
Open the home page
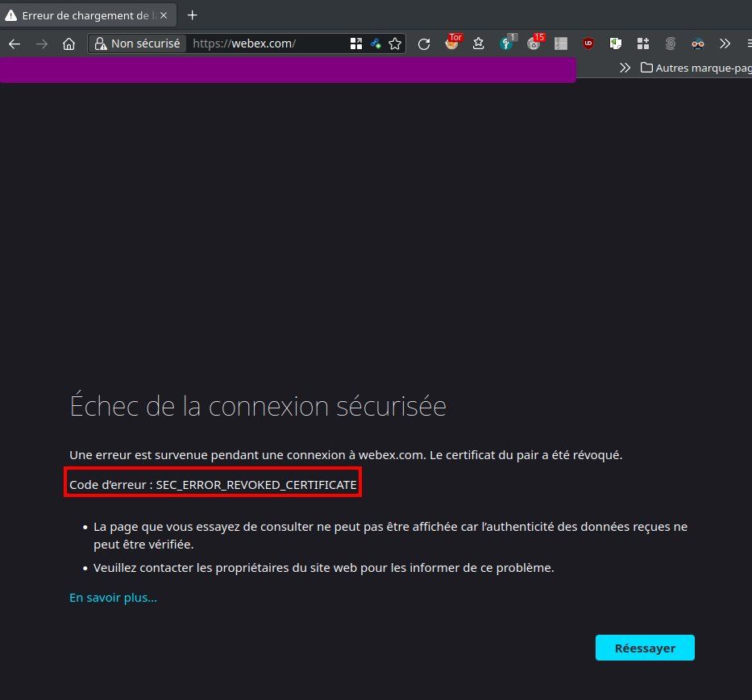(x=69, y=44)
